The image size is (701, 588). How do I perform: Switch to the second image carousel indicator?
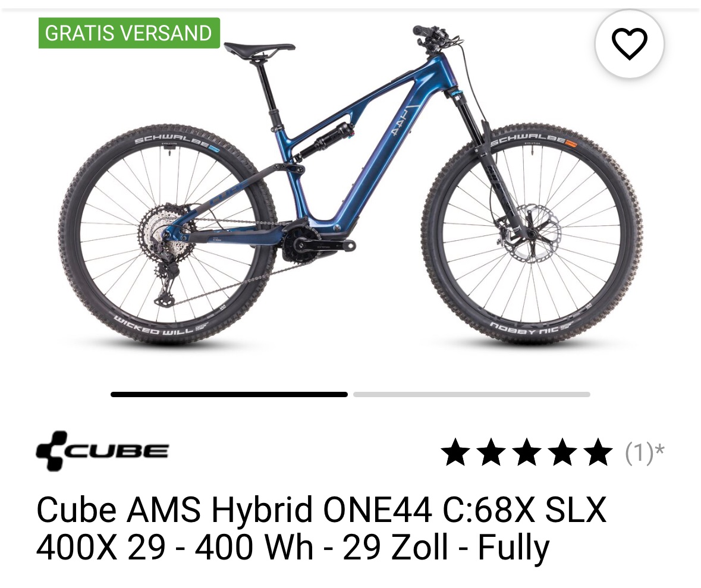pos(471,394)
